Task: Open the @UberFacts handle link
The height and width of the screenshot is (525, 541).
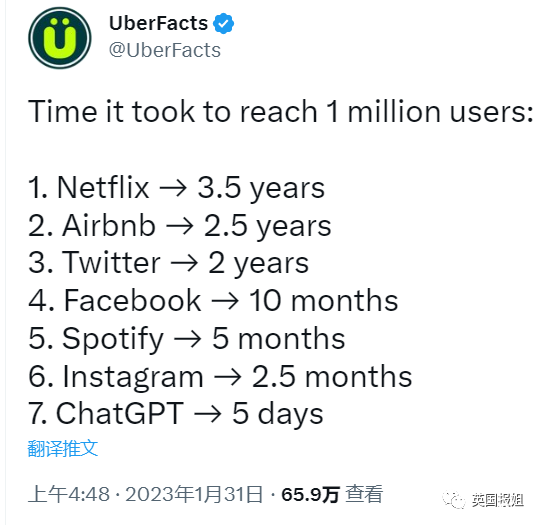Action: pos(165,50)
